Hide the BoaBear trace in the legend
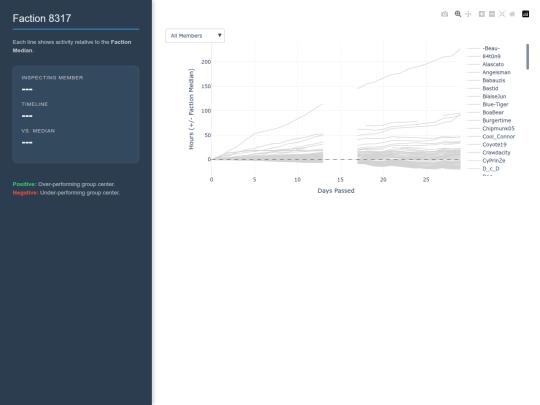 [493, 113]
